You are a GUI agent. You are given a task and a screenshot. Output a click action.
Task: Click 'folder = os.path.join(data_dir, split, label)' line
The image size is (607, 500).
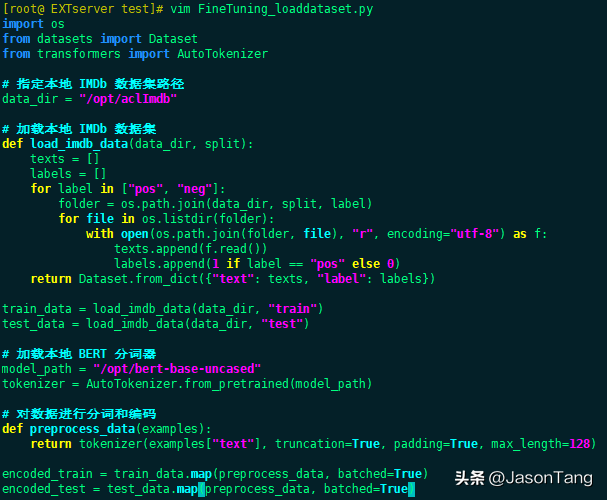click(x=215, y=204)
